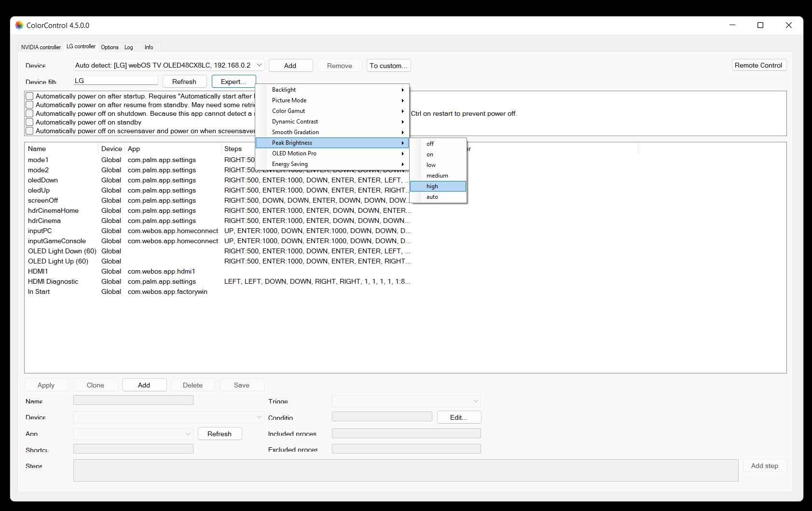Select auto Peak Brightness

(438, 197)
